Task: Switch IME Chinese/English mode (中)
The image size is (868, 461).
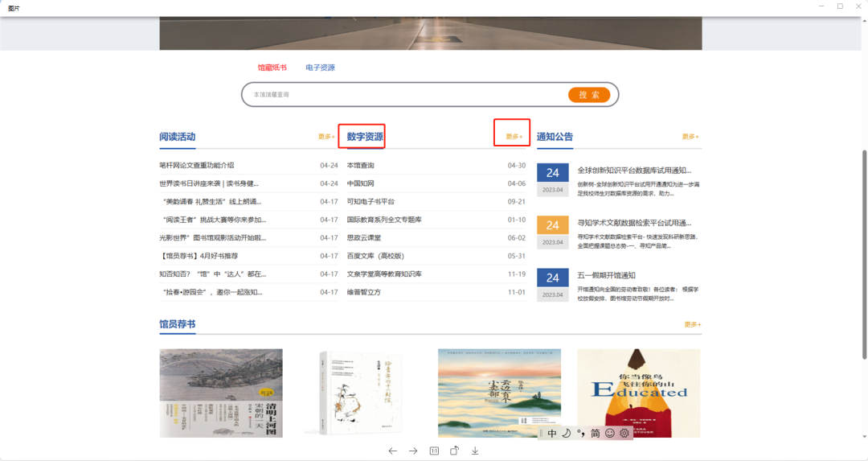Action: tap(552, 434)
